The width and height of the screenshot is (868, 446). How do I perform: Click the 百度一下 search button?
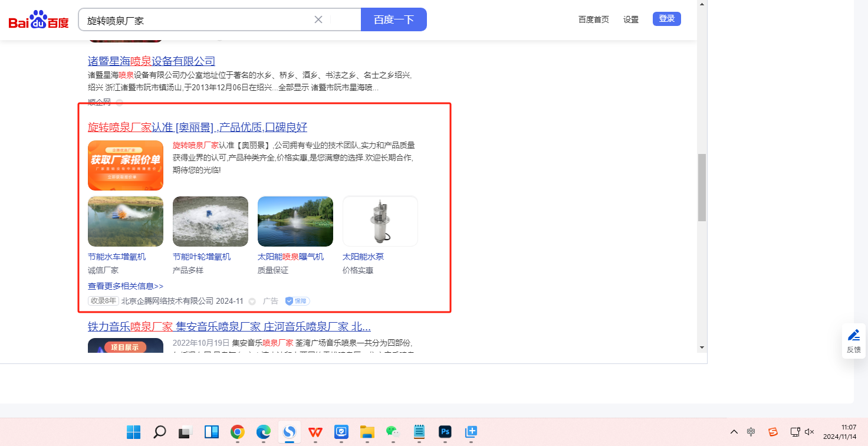pyautogui.click(x=393, y=19)
